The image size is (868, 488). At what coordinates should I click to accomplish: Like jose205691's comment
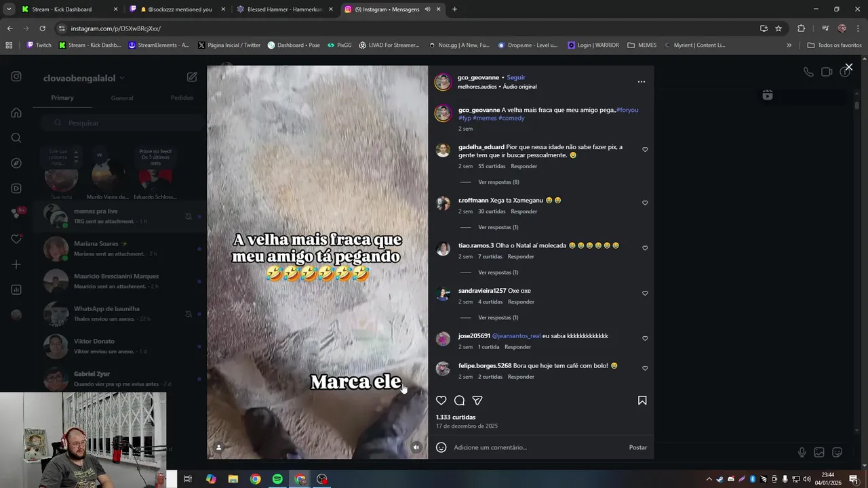pyautogui.click(x=645, y=338)
